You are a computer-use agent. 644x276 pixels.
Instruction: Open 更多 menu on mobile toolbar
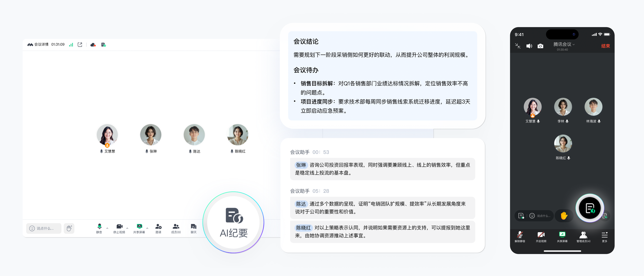[604, 236]
